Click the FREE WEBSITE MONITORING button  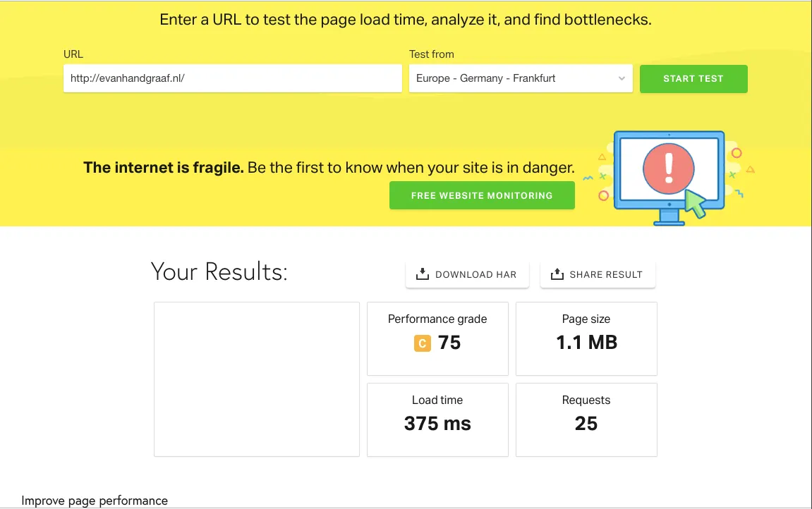click(482, 195)
